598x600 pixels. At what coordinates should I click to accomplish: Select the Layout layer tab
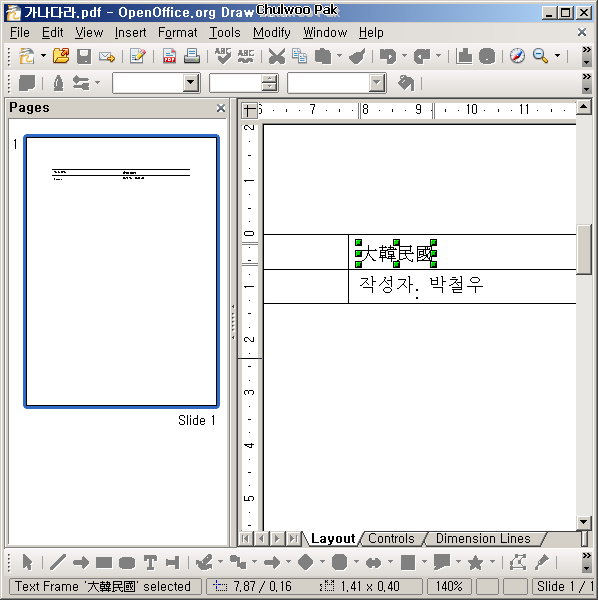point(333,538)
